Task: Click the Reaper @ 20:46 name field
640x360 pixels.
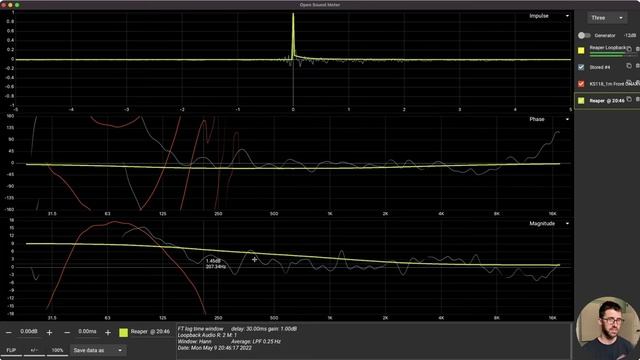Action: (150, 332)
